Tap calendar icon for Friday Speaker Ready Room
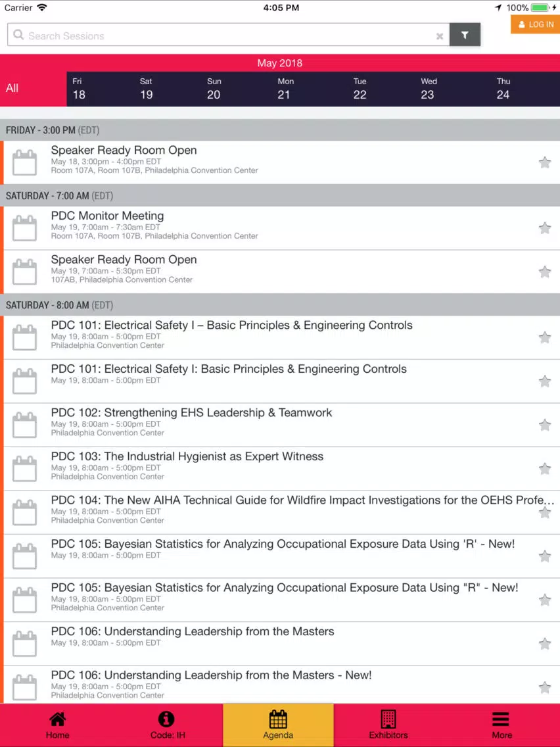Image resolution: width=560 pixels, height=747 pixels. click(24, 162)
